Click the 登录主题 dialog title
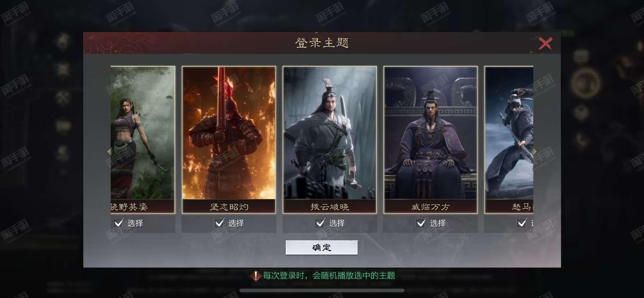Viewport: 644px width, 298px height. coord(322,43)
